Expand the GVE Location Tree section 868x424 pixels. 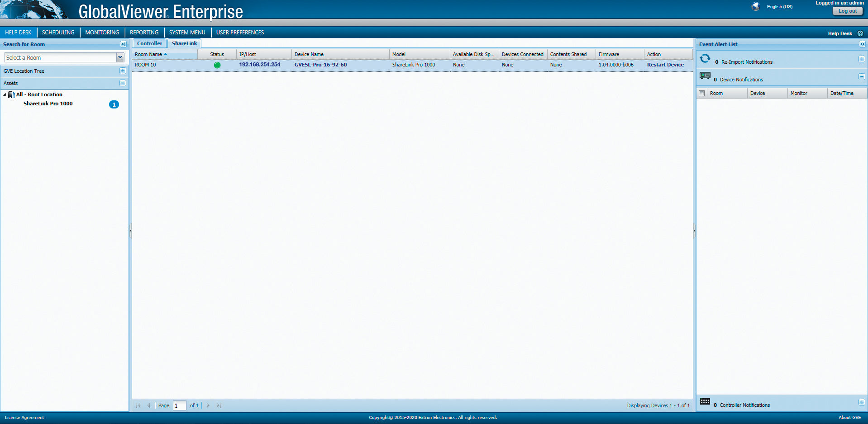[x=123, y=71]
